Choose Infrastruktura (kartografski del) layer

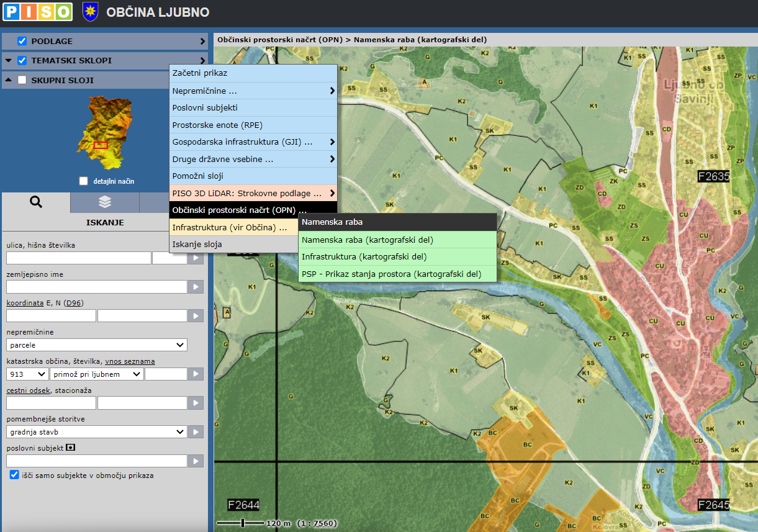coord(397,256)
